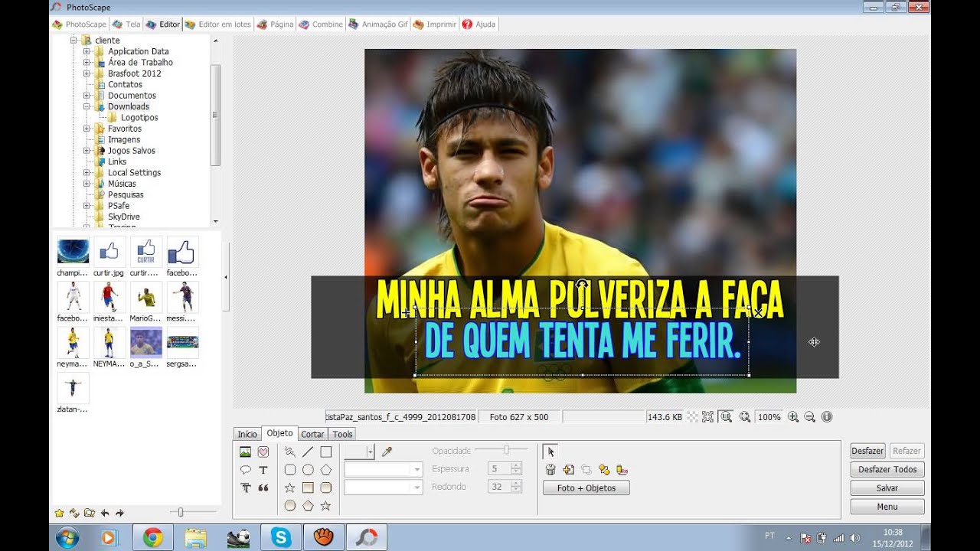Select the speech balloon tool
This screenshot has height=551, width=980.
coord(245,470)
